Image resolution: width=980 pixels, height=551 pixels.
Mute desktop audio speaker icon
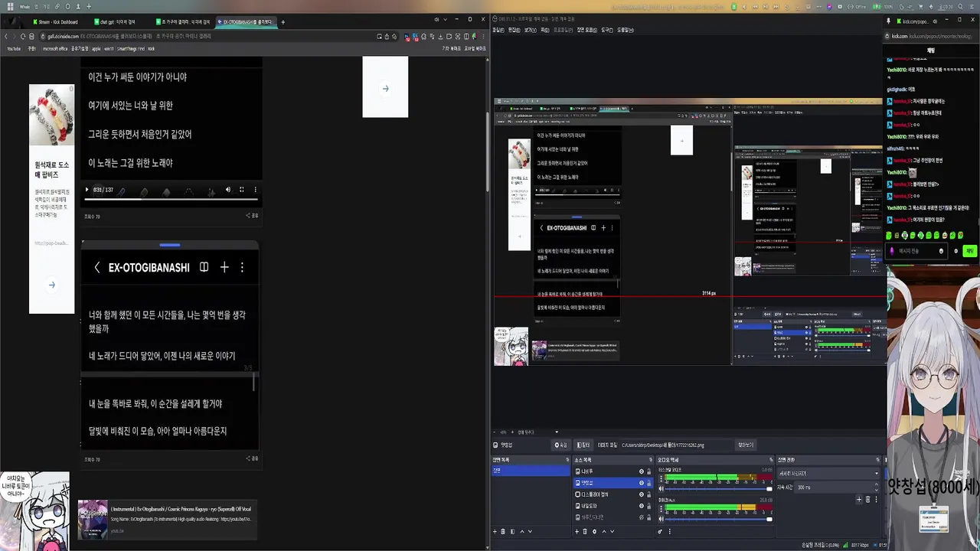click(661, 488)
